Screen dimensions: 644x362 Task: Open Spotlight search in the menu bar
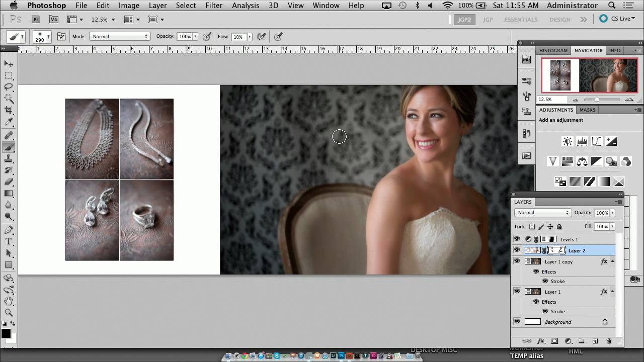click(612, 6)
